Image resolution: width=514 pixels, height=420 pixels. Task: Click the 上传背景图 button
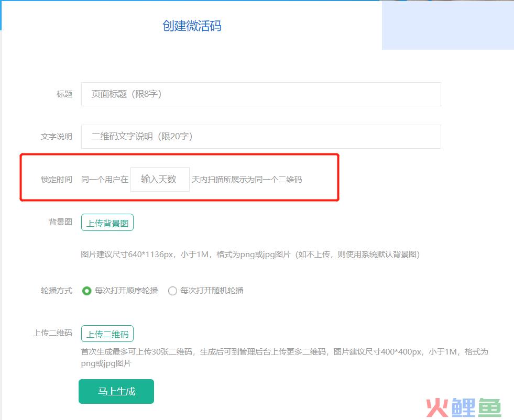pos(107,223)
